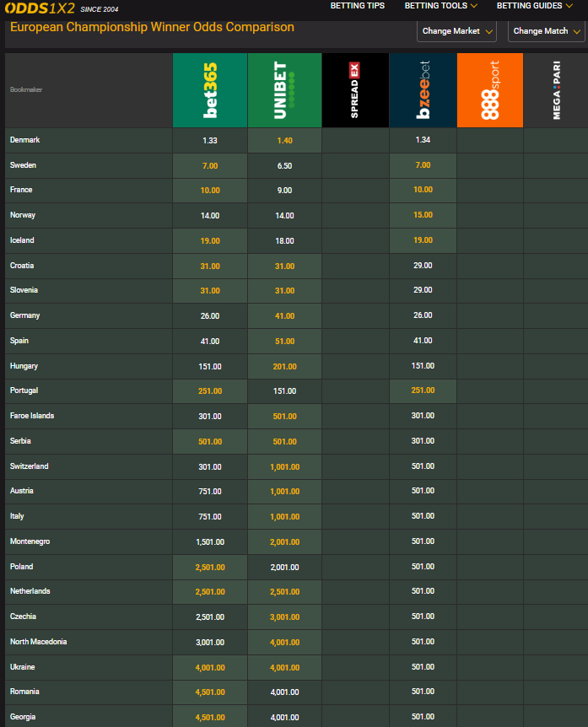Open the Betting Guides menu
Viewport: 588px width, 727px height.
coord(535,6)
